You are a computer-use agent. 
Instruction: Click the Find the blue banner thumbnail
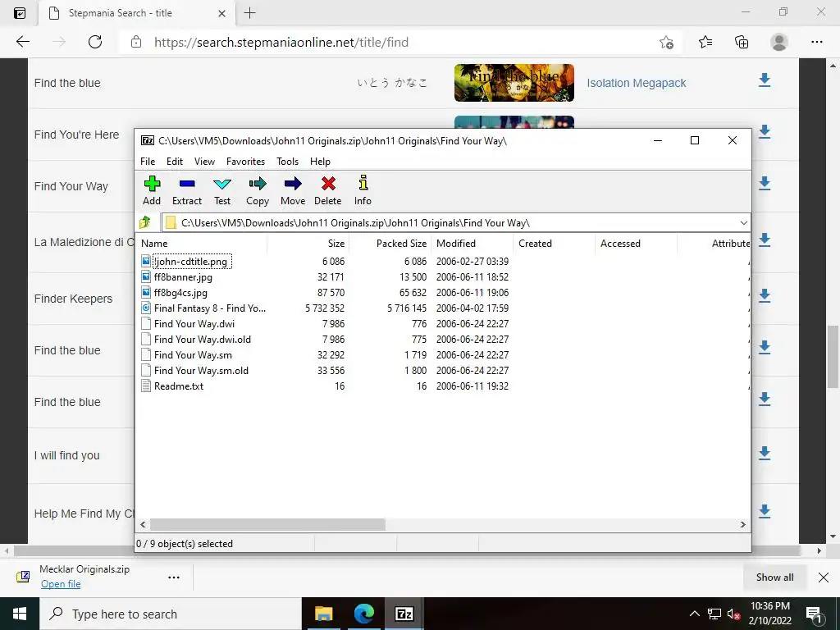pyautogui.click(x=514, y=83)
